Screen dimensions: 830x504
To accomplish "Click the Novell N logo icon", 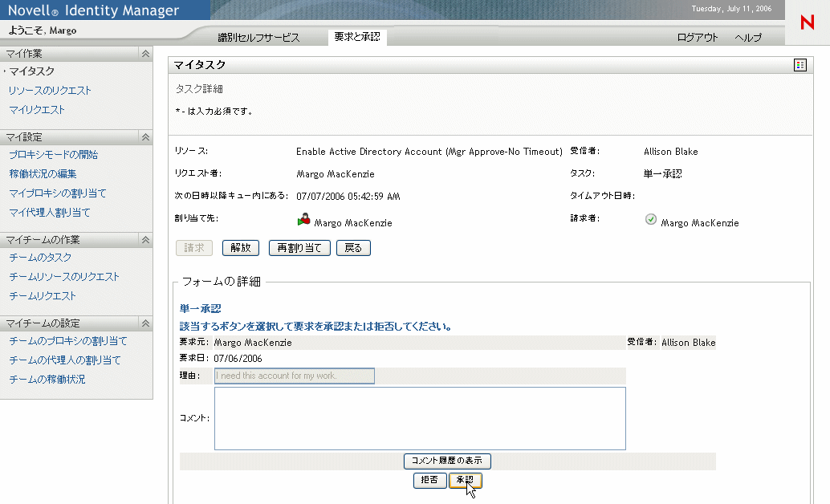I will tap(808, 22).
